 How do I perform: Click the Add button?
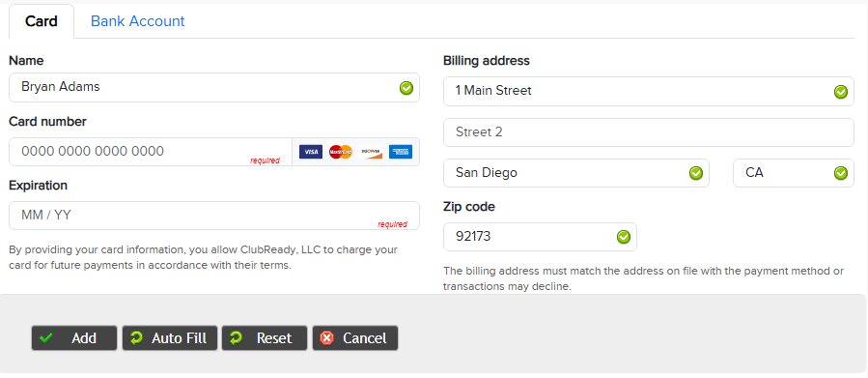(74, 338)
